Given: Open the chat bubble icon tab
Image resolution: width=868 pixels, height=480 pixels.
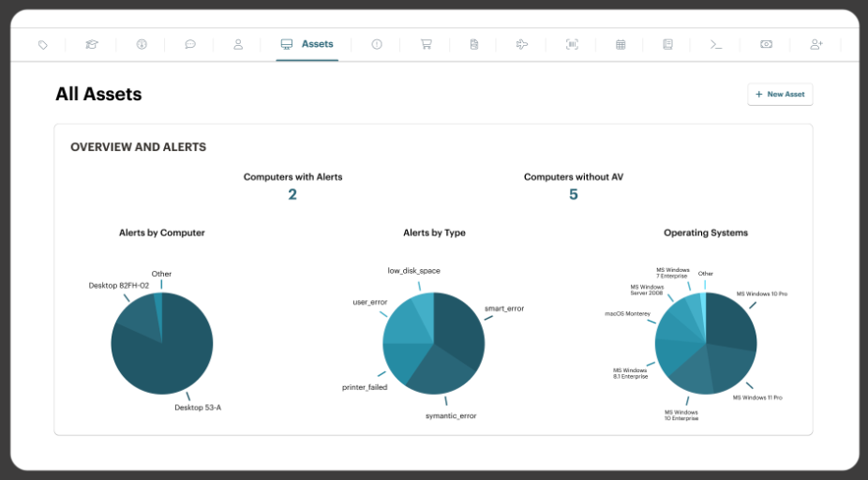Looking at the screenshot, I should [190, 44].
